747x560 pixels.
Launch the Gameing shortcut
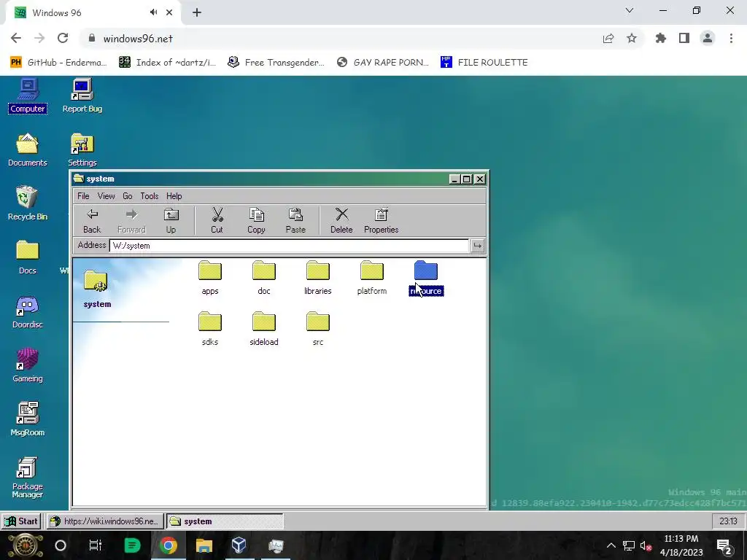pyautogui.click(x=28, y=366)
